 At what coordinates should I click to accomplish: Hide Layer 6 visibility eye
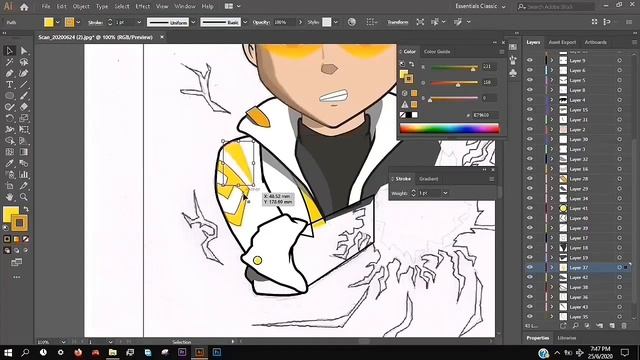click(530, 70)
